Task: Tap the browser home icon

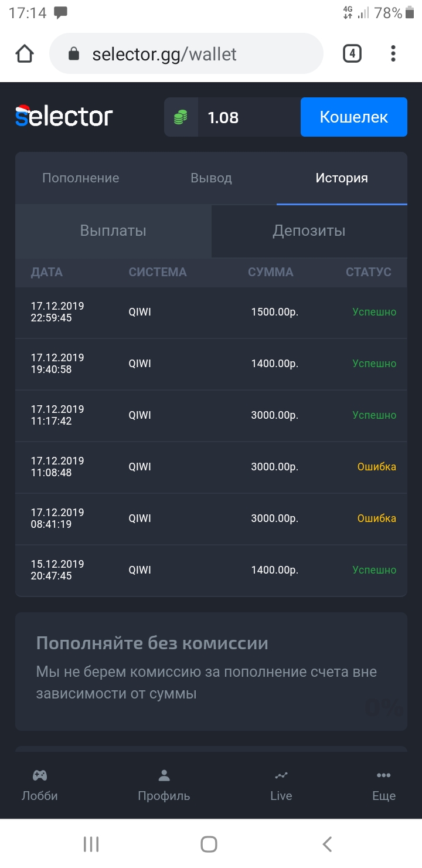Action: [x=25, y=55]
